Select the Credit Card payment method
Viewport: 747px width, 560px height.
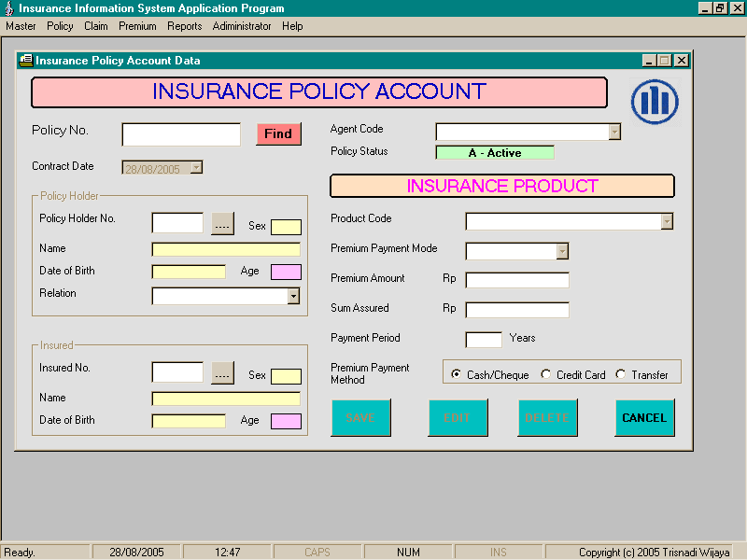(546, 375)
